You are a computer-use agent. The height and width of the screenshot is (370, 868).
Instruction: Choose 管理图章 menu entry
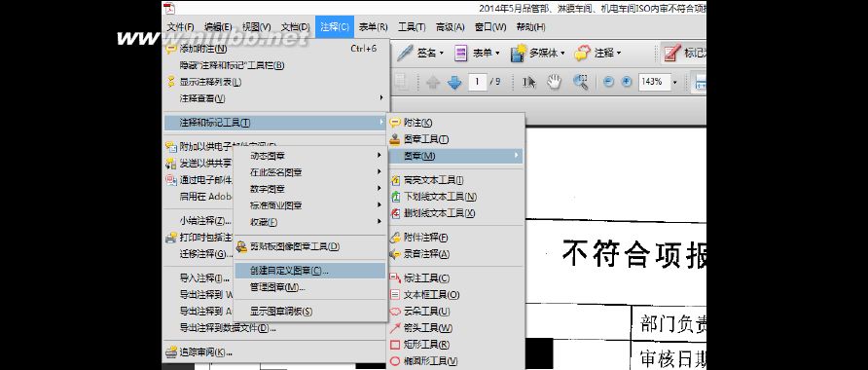pyautogui.click(x=310, y=287)
